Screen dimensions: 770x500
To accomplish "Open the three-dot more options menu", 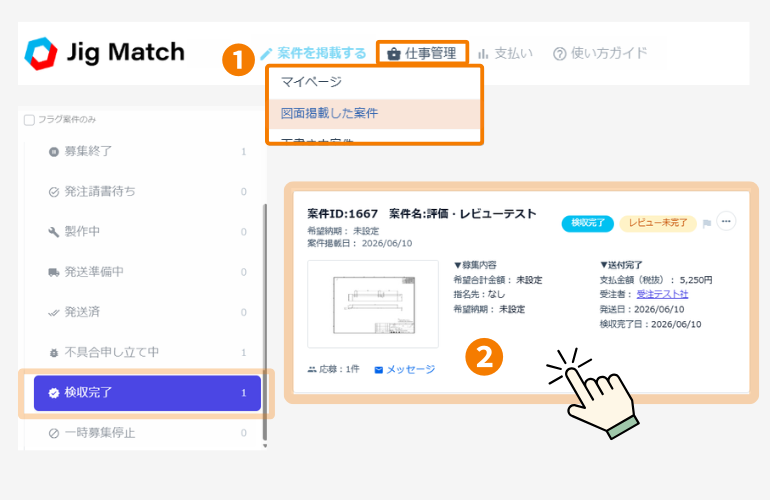I will 726,222.
